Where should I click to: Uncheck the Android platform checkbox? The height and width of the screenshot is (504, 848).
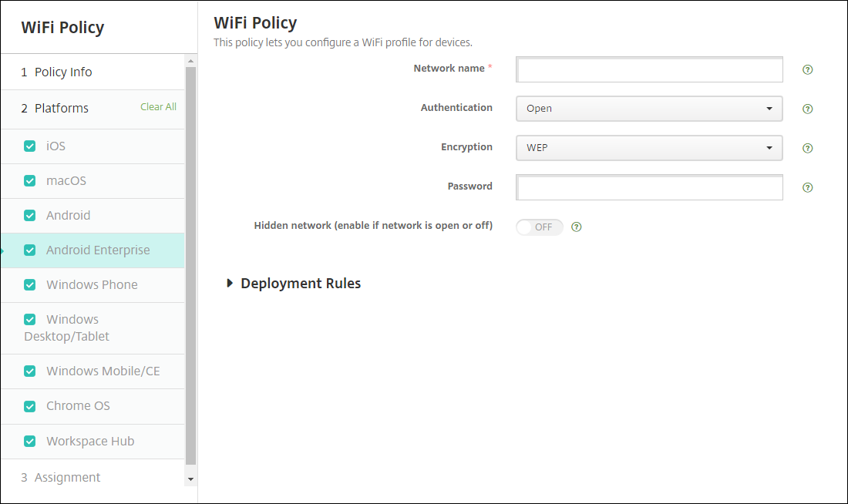[30, 215]
